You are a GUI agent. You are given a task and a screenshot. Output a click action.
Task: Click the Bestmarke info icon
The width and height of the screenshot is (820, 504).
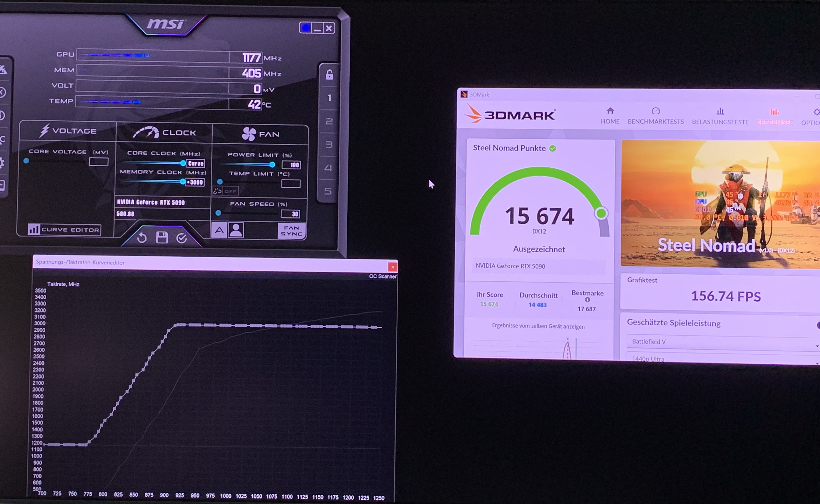(x=587, y=300)
